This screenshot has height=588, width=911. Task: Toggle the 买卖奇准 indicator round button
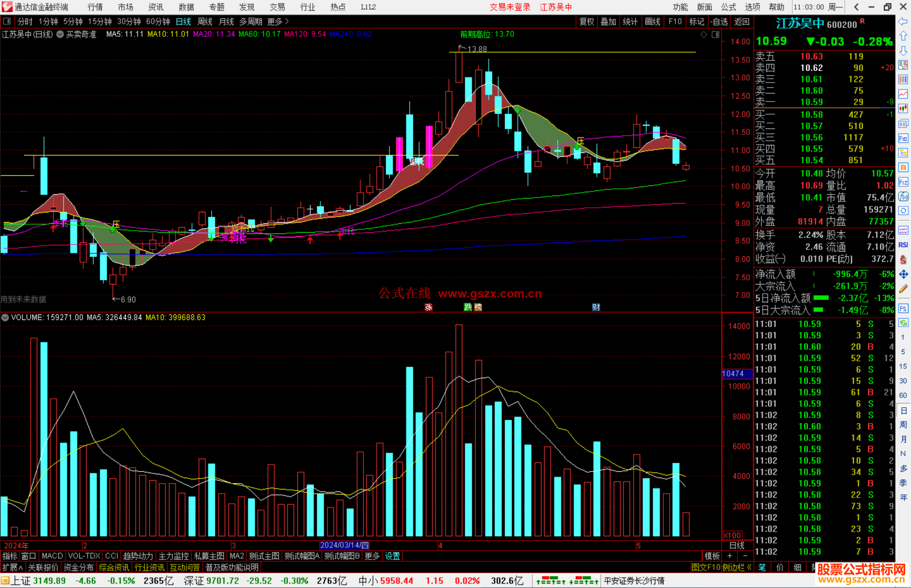coord(60,34)
